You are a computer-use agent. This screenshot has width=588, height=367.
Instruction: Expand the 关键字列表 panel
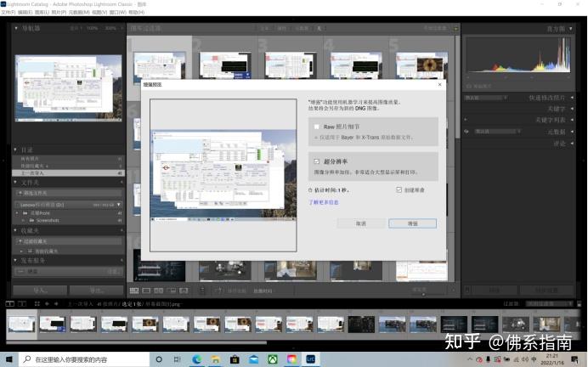[x=552, y=121]
